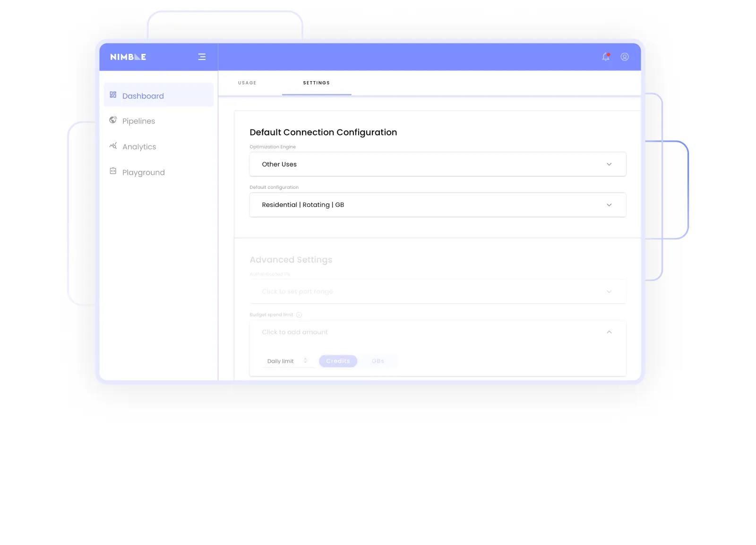The width and height of the screenshot is (756, 545).
Task: Click the Budget spend limit info icon
Action: [x=299, y=315]
